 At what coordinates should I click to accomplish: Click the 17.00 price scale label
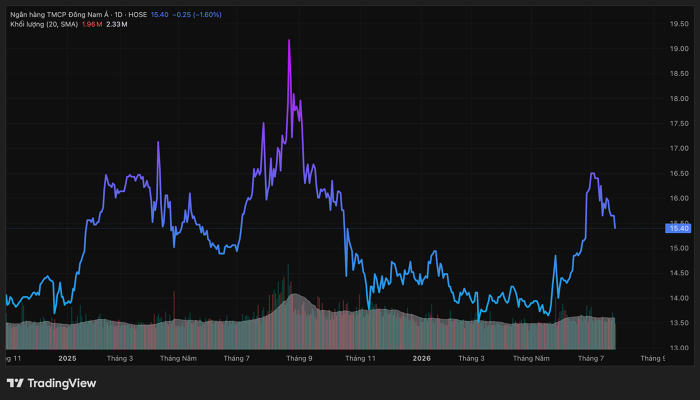coord(679,148)
